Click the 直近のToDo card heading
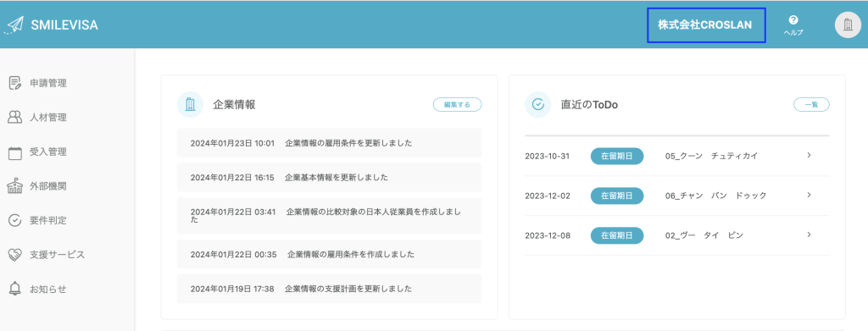Viewport: 868px width, 331px height. coord(590,104)
